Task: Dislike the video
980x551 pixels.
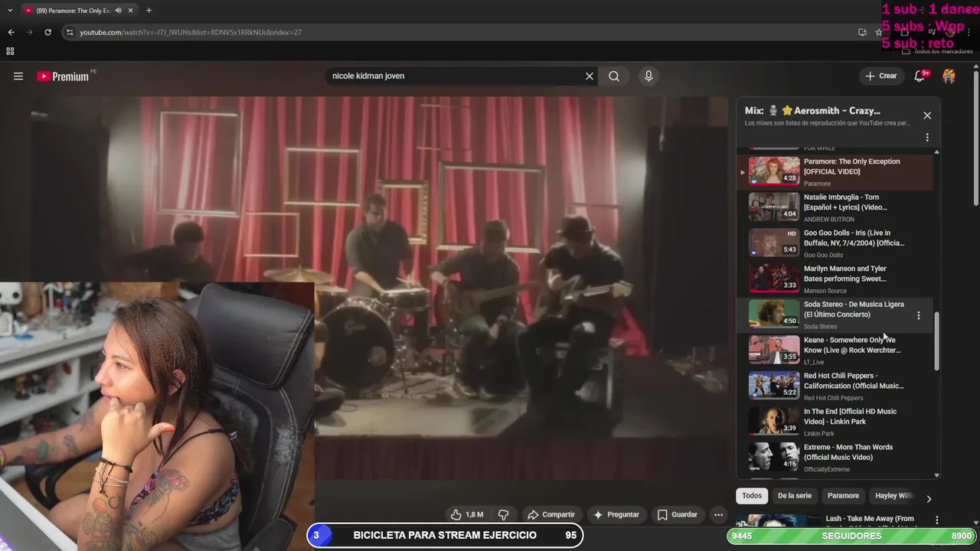Action: 503,515
